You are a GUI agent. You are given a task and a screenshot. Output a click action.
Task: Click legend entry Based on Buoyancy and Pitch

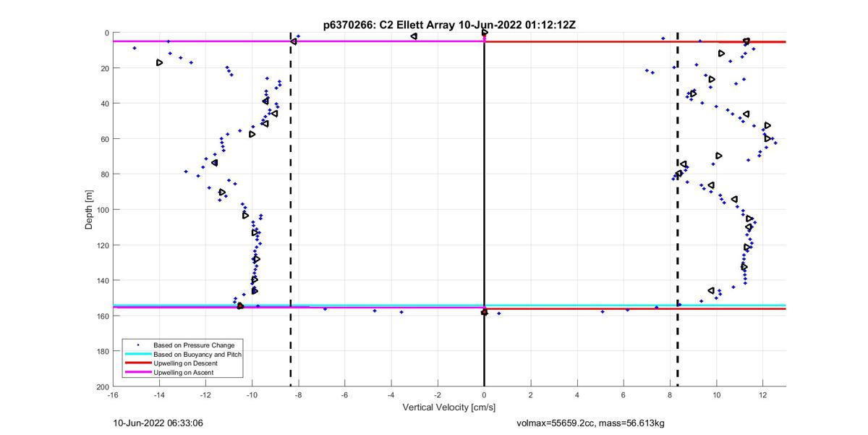coord(198,354)
